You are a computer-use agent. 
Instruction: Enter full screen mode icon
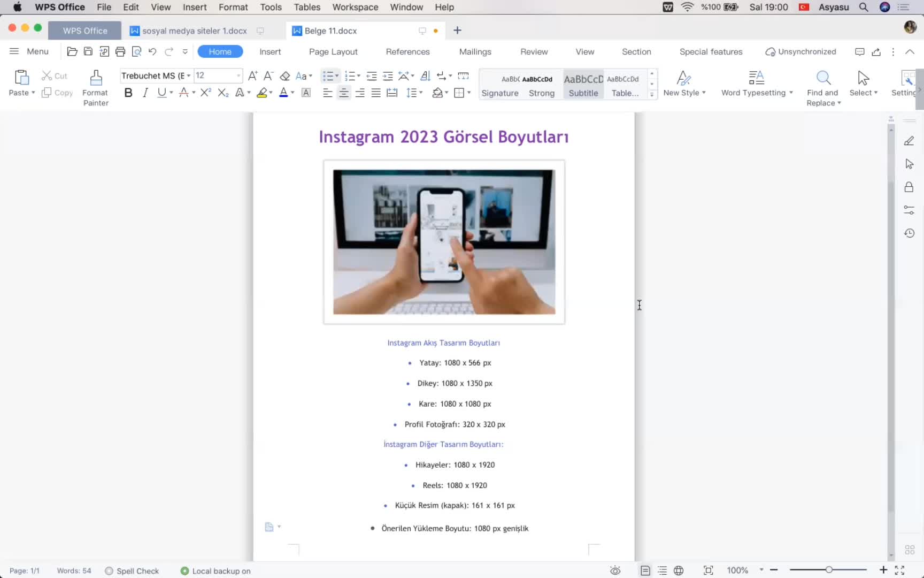[899, 571]
